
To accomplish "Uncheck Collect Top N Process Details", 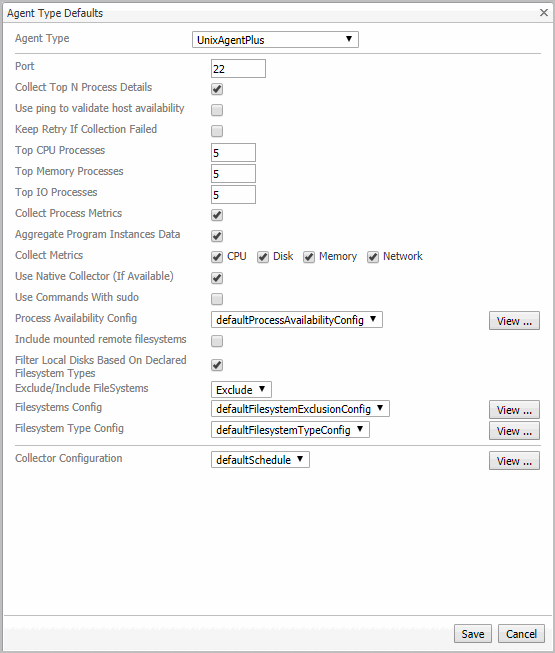I will point(217,89).
